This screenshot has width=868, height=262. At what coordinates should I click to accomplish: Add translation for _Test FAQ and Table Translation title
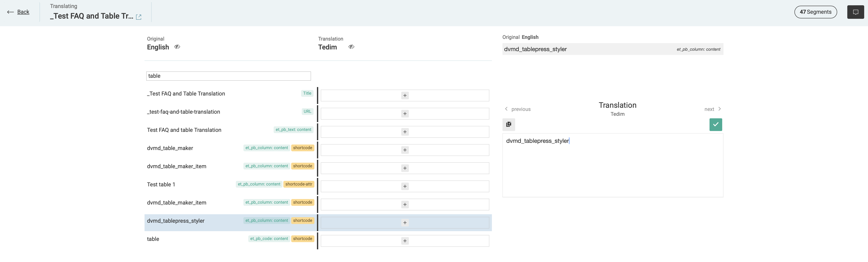[x=405, y=95]
